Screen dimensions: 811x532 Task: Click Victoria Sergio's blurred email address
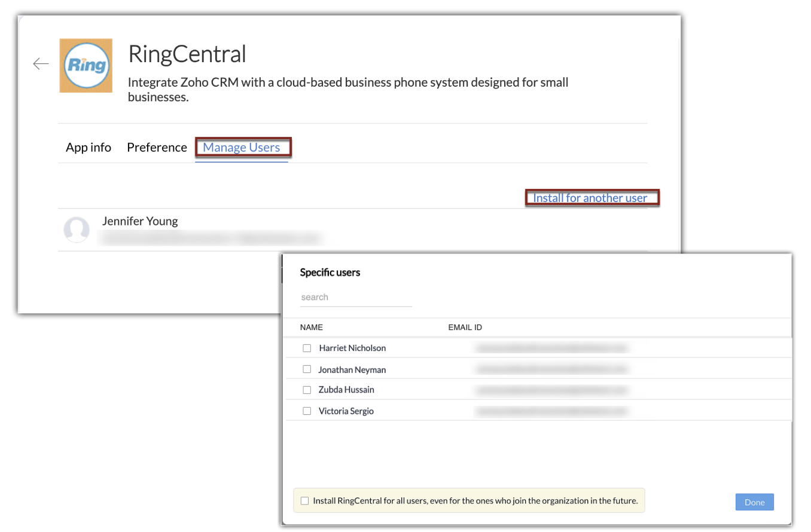click(x=551, y=411)
